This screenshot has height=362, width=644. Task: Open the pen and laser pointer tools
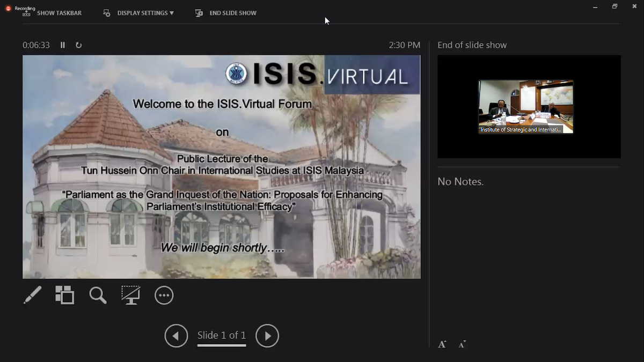tap(32, 295)
